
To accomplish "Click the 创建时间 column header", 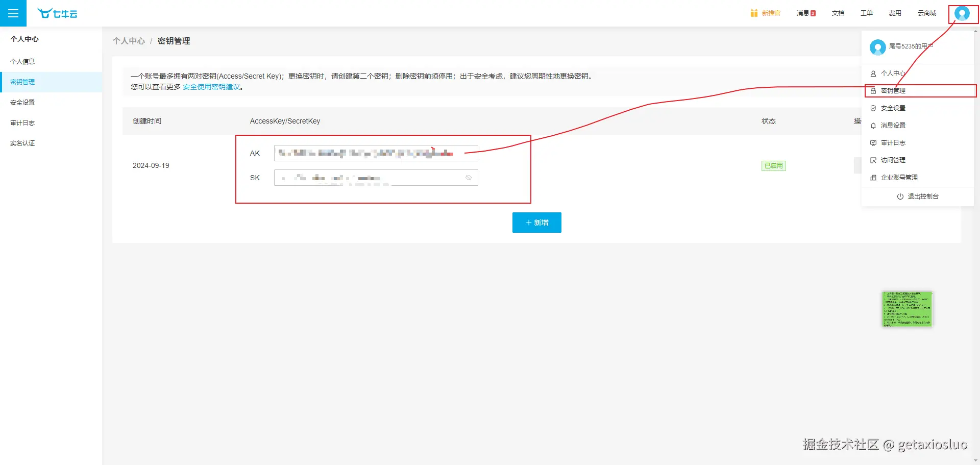I will (147, 121).
